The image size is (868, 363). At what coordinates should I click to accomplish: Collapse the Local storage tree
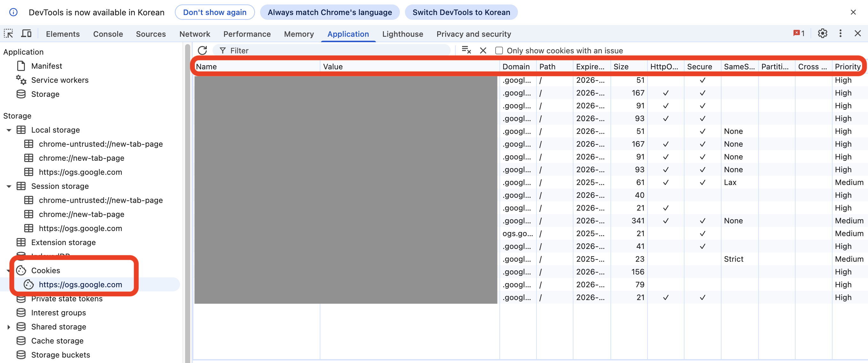(8, 129)
